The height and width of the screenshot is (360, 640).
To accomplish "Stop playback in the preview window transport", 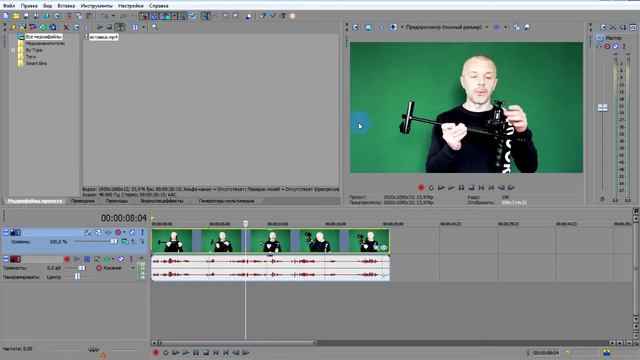I will [471, 187].
